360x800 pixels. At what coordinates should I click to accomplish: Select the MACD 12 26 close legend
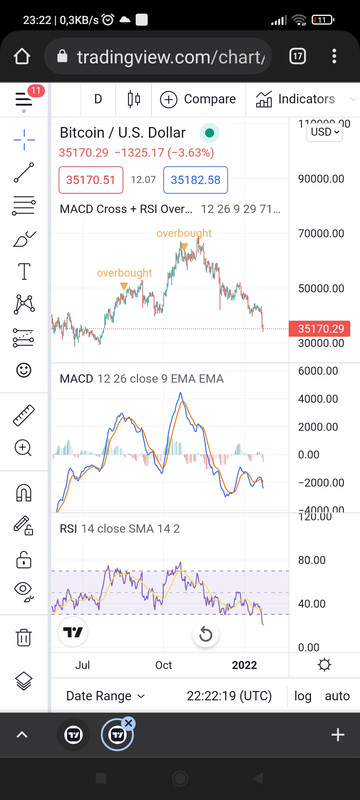[x=141, y=379]
